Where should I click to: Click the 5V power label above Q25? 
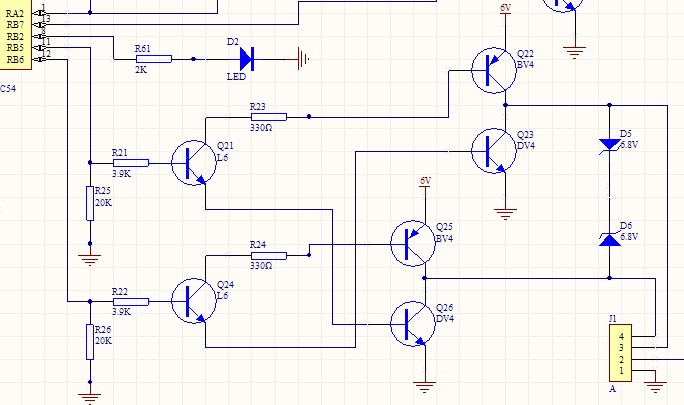tap(424, 180)
